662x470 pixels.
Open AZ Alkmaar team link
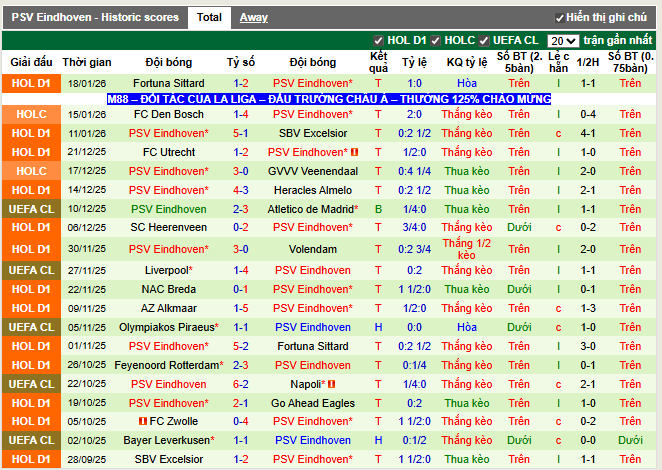click(168, 308)
